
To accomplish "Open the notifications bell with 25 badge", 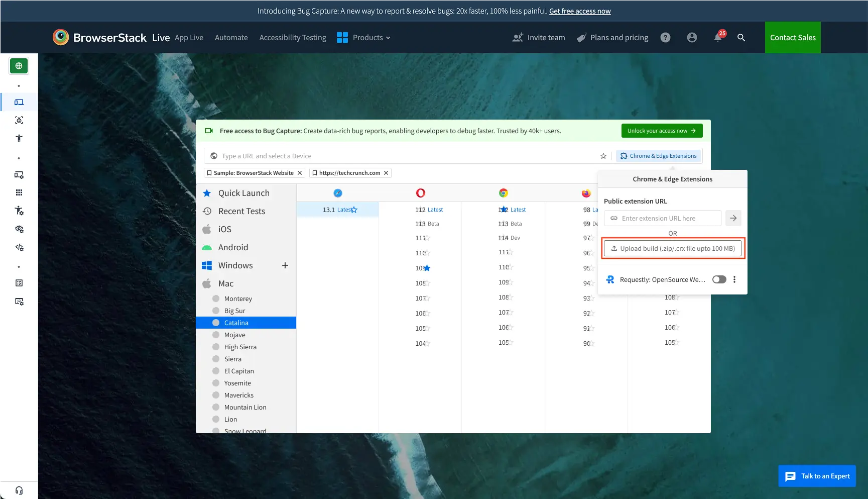I will pyautogui.click(x=718, y=37).
